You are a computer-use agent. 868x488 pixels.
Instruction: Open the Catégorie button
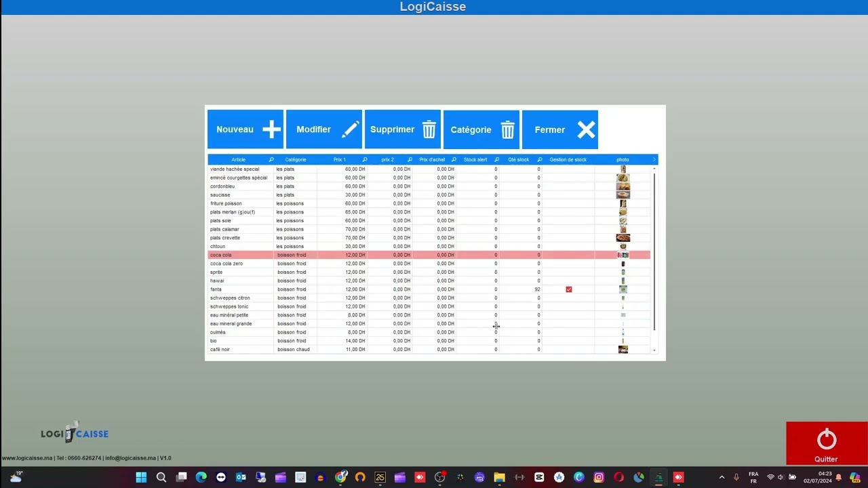[481, 129]
